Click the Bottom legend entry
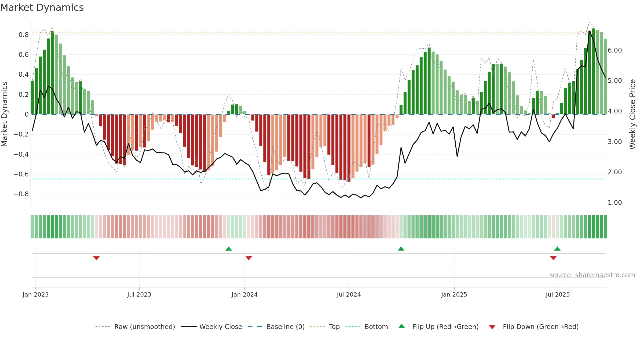This screenshot has width=644, height=362. [x=367, y=327]
